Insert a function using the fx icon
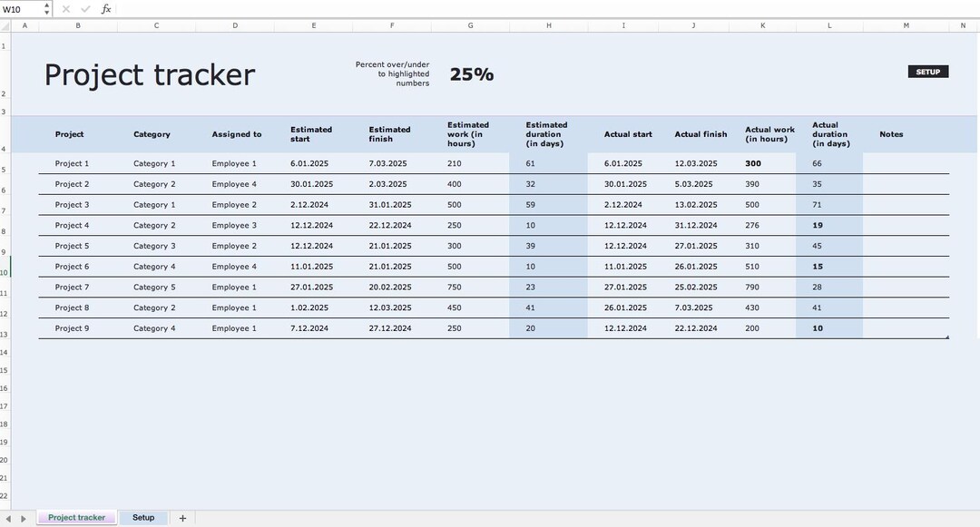Viewport: 980px width, 527px height. click(105, 9)
